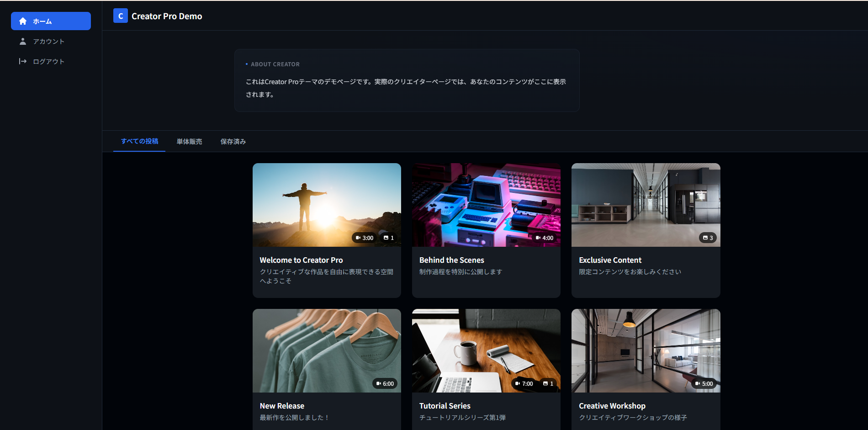Open the Behind the Scenes post

[x=451, y=260]
